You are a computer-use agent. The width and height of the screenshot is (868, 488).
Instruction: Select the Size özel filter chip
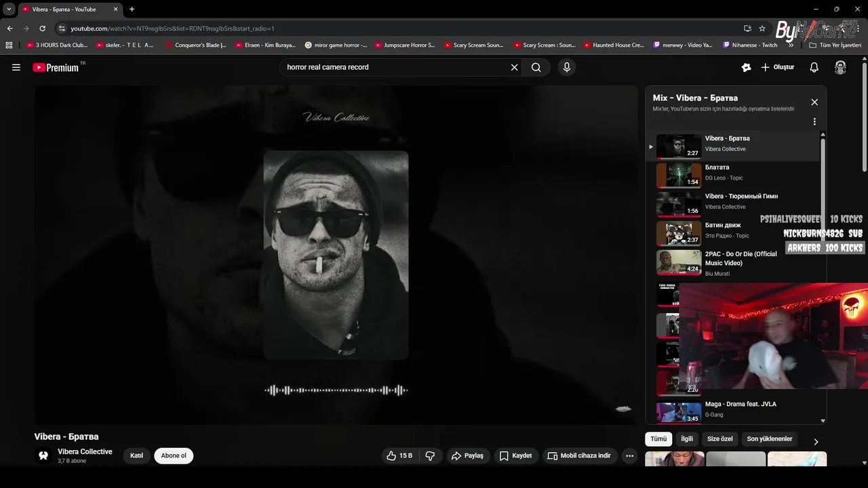coord(720,439)
